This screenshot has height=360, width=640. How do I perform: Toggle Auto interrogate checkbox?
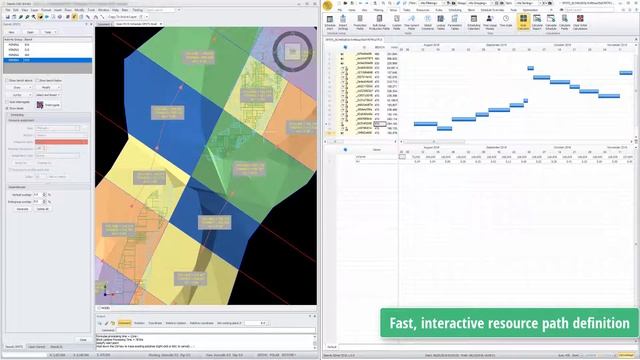[7, 102]
